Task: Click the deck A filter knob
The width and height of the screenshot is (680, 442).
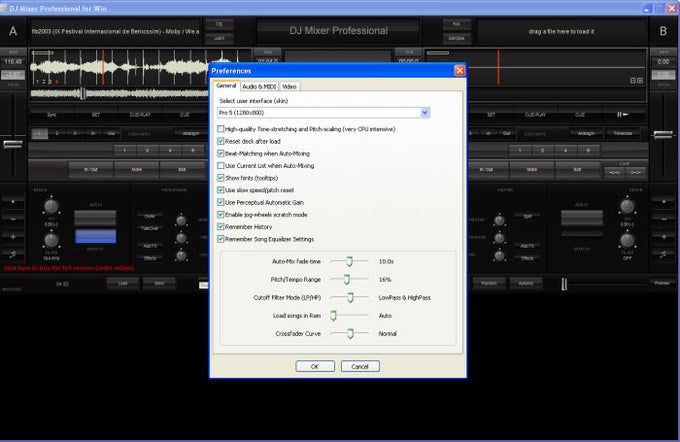Action: click(51, 240)
